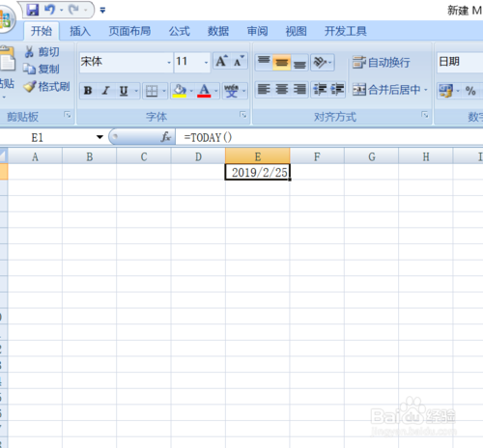
Task: Click the Increase Indent icon
Action: (x=337, y=90)
